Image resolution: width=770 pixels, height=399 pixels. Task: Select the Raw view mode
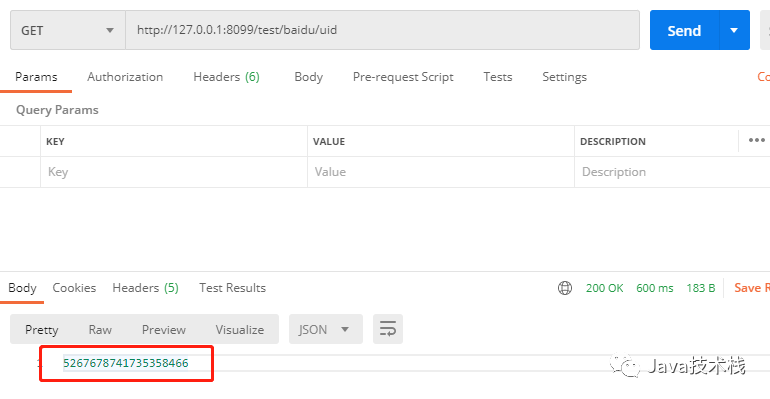point(100,330)
